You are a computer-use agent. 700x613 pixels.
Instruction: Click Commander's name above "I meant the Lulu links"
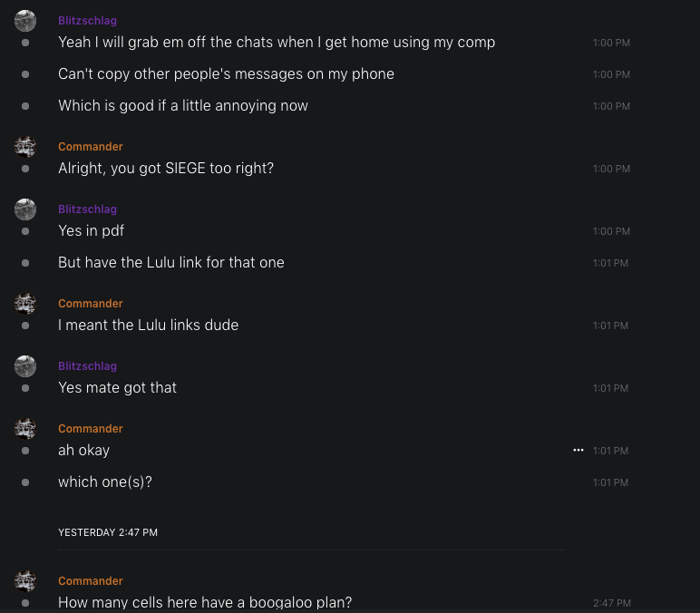[91, 304]
